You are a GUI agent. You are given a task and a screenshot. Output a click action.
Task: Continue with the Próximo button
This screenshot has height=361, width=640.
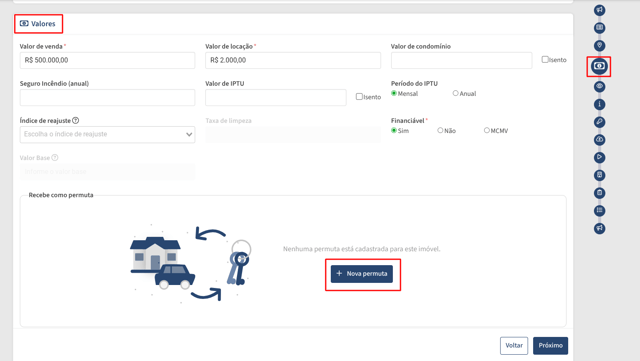[550, 345]
